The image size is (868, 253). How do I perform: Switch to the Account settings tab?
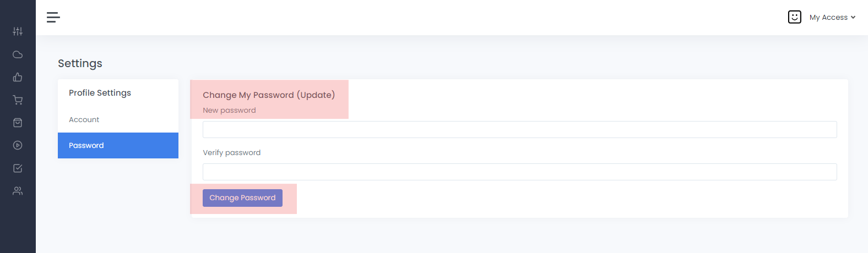84,119
